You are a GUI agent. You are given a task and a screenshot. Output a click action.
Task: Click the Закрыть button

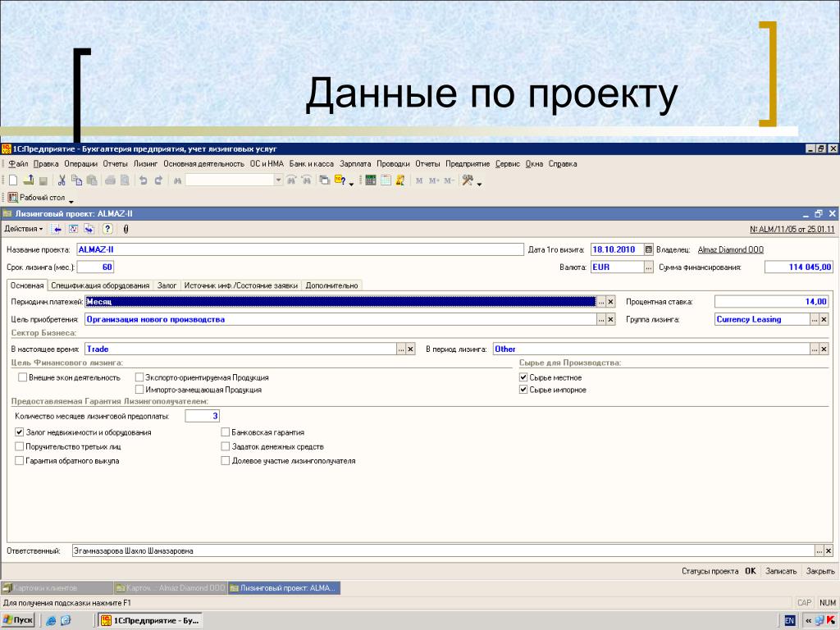820,571
